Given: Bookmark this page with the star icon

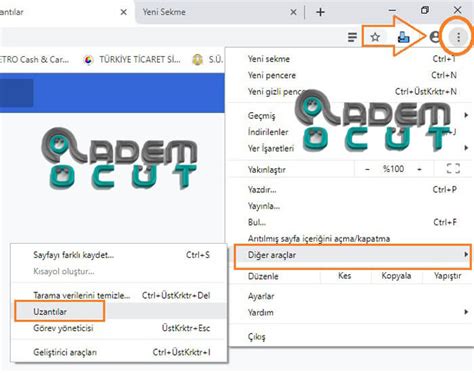Looking at the screenshot, I should [x=375, y=37].
